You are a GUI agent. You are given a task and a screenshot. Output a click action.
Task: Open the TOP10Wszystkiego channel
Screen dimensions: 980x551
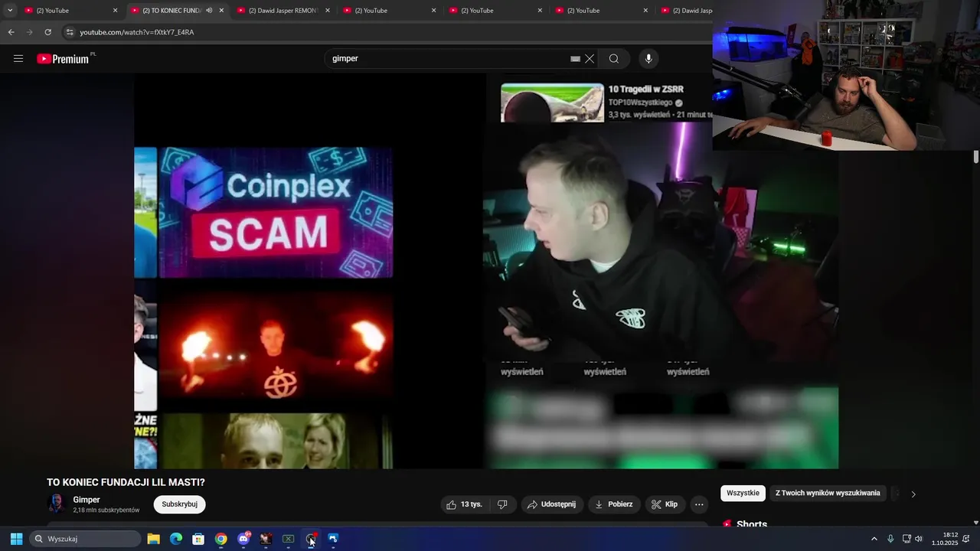[x=641, y=103]
